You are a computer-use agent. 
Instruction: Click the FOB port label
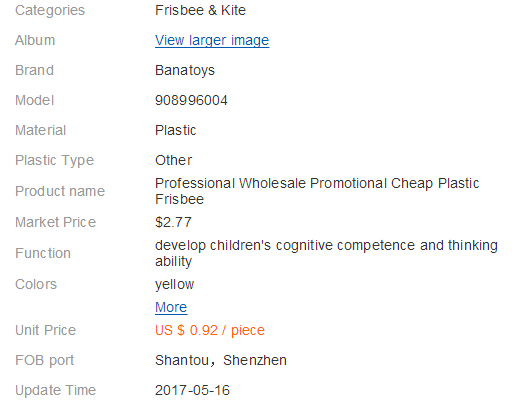pos(45,360)
